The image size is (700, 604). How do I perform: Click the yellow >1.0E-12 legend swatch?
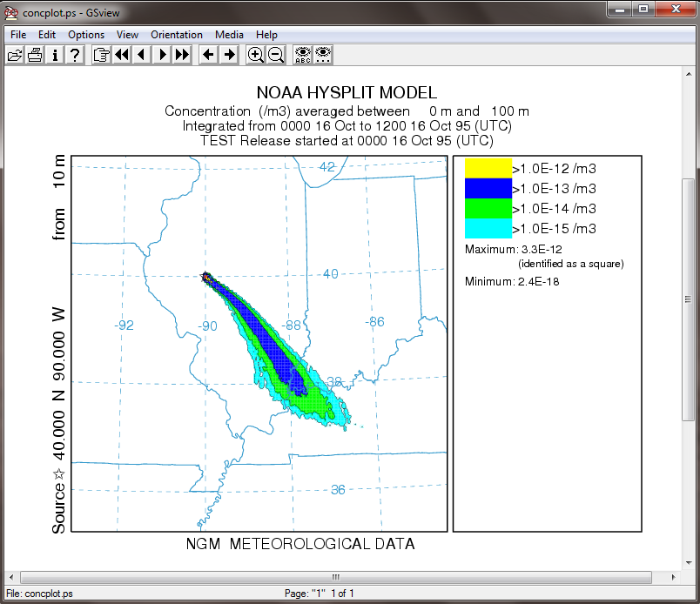pos(488,168)
